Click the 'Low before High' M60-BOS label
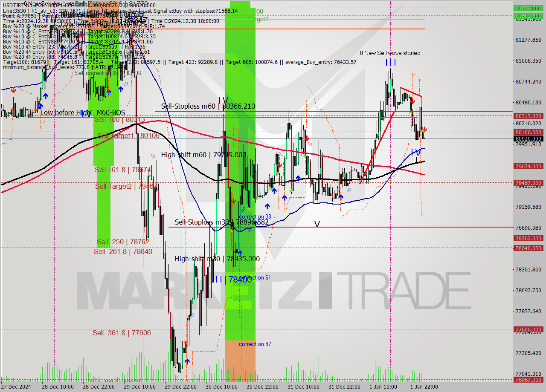Image resolution: width=546 pixels, height=392 pixels. [82, 112]
